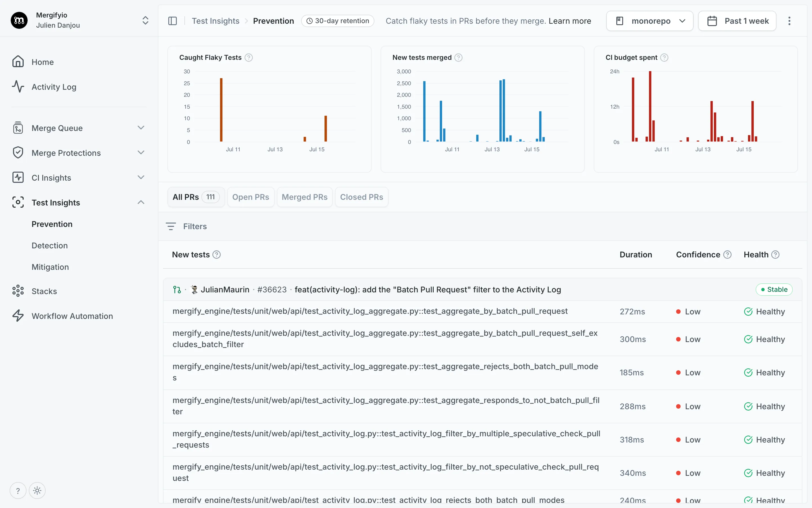The width and height of the screenshot is (812, 508).
Task: Click the Stacks dots icon
Action: pos(18,291)
